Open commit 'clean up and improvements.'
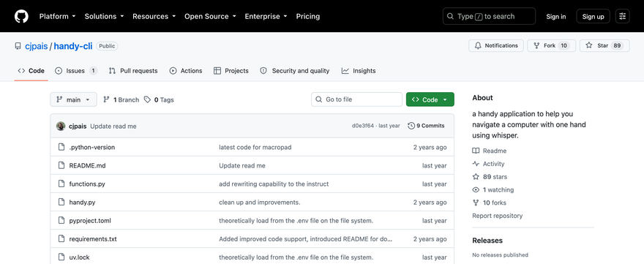 (x=260, y=202)
